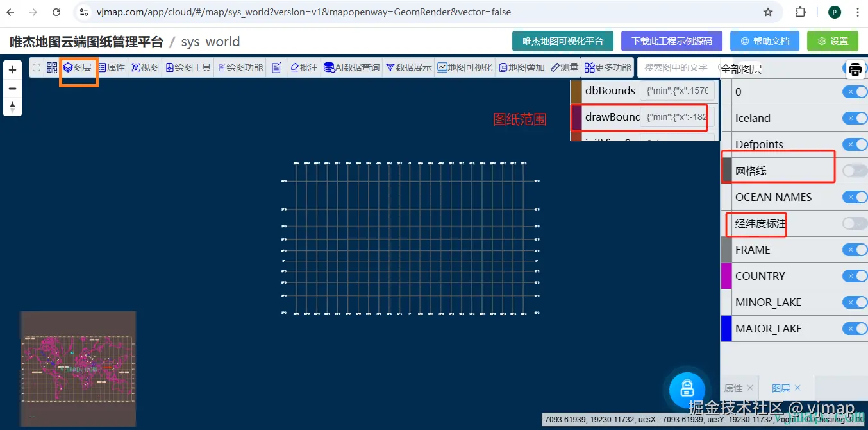Toggle layer 0 visibility
The height and width of the screenshot is (430, 868).
click(855, 92)
